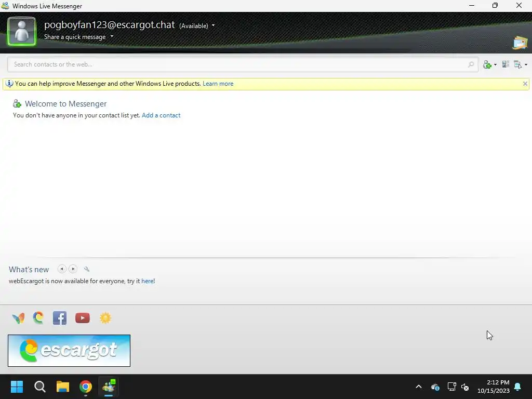
Task: Click the Search contacts or the web box
Action: coord(243,64)
